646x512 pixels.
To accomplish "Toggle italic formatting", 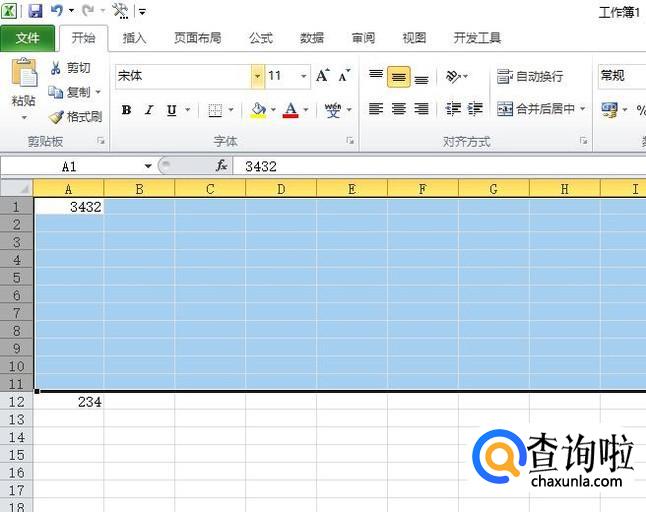I will (x=149, y=110).
